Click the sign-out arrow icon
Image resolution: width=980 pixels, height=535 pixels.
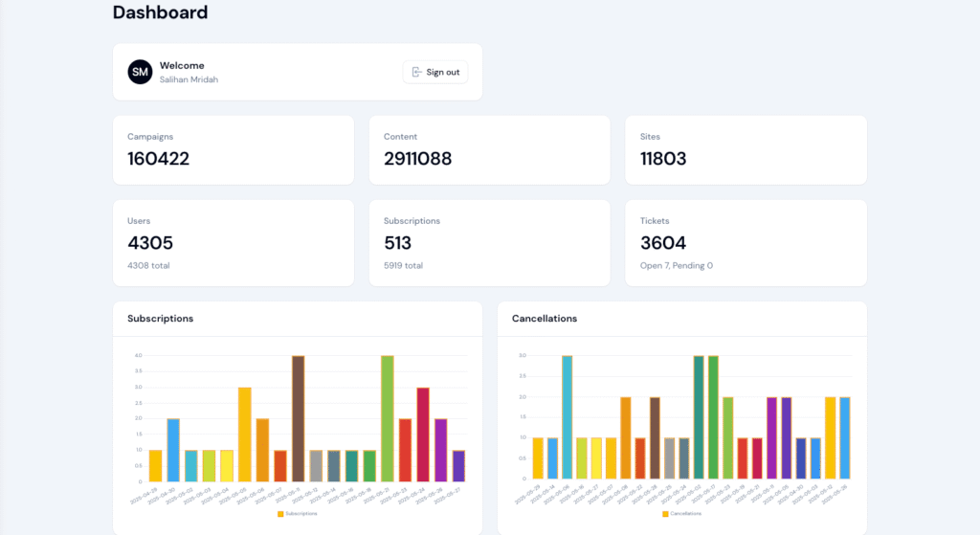tap(416, 72)
